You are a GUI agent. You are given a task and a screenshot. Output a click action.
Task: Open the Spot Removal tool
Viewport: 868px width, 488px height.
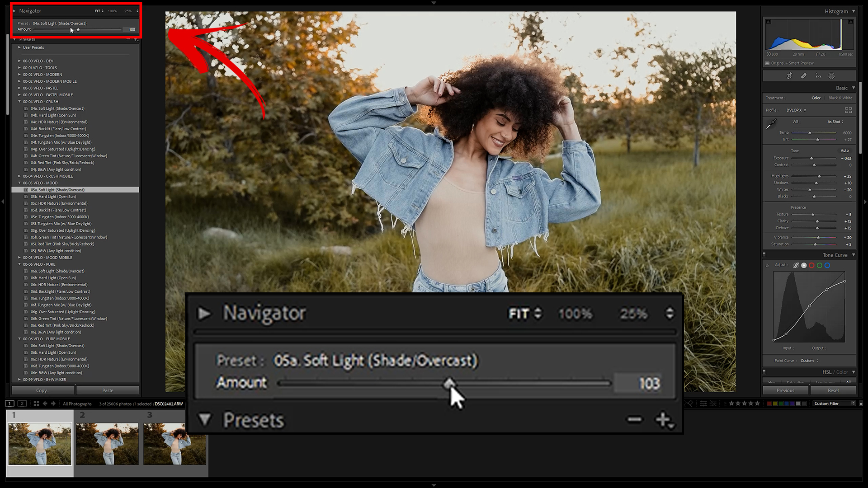[804, 75]
